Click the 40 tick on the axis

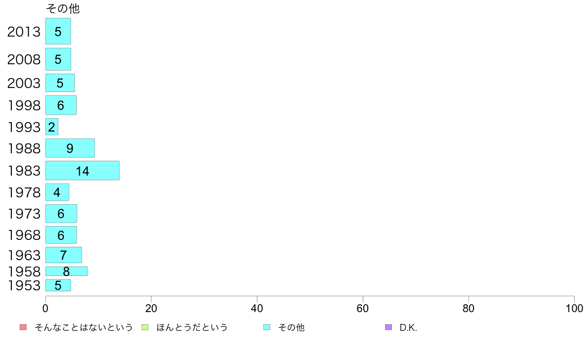coord(257,309)
